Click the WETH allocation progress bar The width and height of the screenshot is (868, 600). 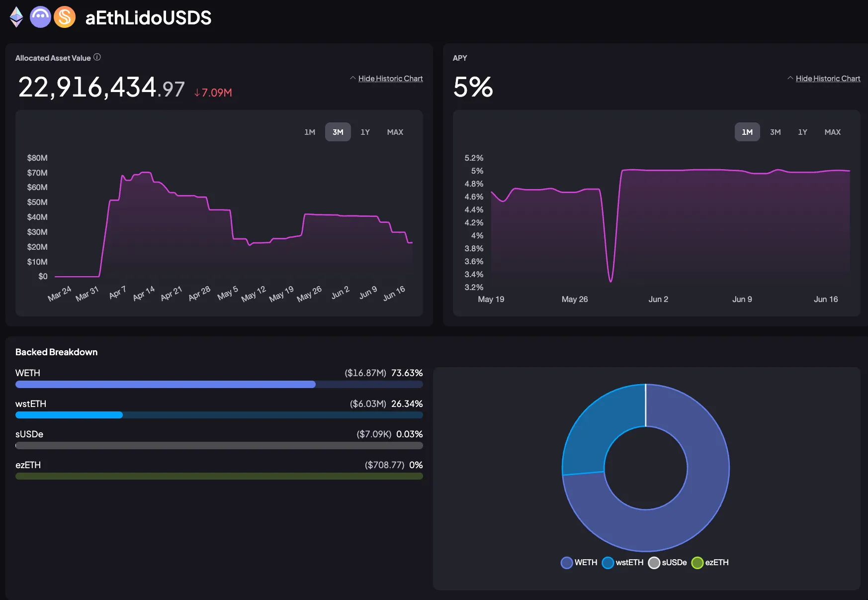219,385
